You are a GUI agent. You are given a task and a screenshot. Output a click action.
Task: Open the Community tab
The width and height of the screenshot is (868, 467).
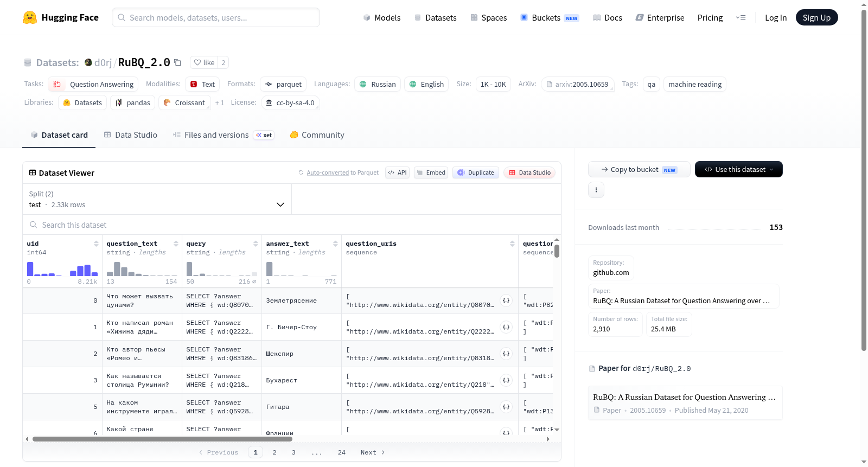317,135
